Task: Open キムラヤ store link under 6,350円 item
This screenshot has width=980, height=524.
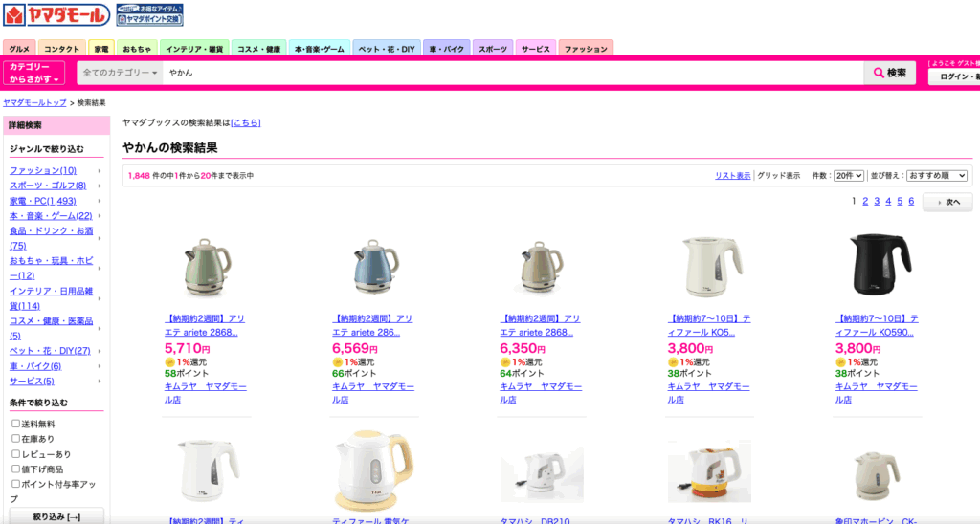Action: (541, 393)
